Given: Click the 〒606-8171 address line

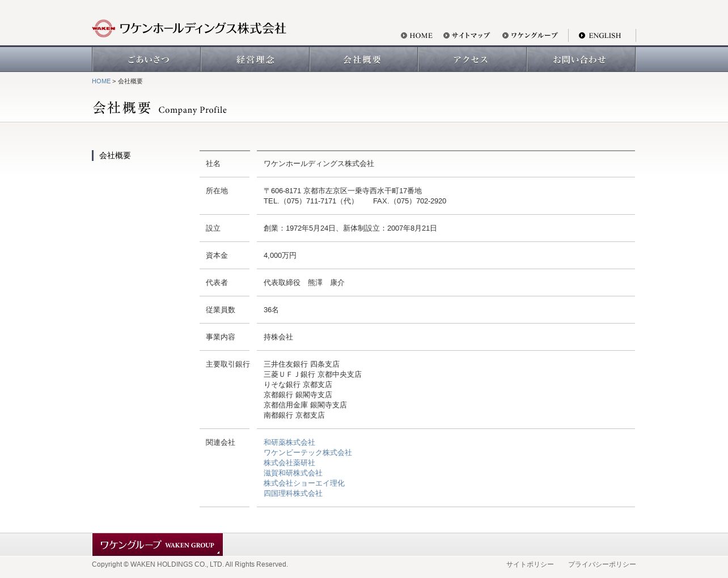Looking at the screenshot, I should [x=342, y=191].
